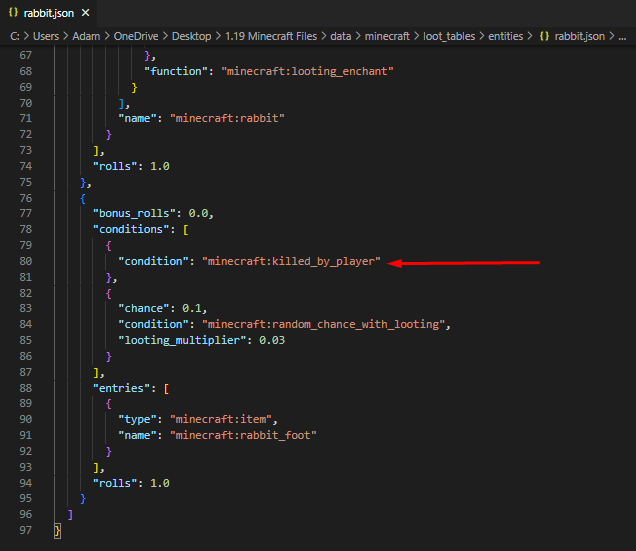Open the loot_tables breadcrumb folder
Screen dimensions: 636x551
[x=448, y=36]
